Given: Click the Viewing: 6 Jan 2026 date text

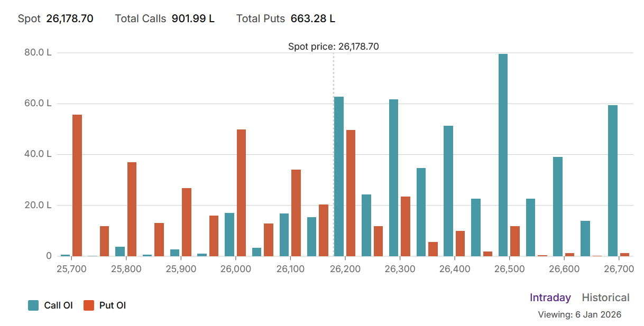Looking at the screenshot, I should coord(579,314).
